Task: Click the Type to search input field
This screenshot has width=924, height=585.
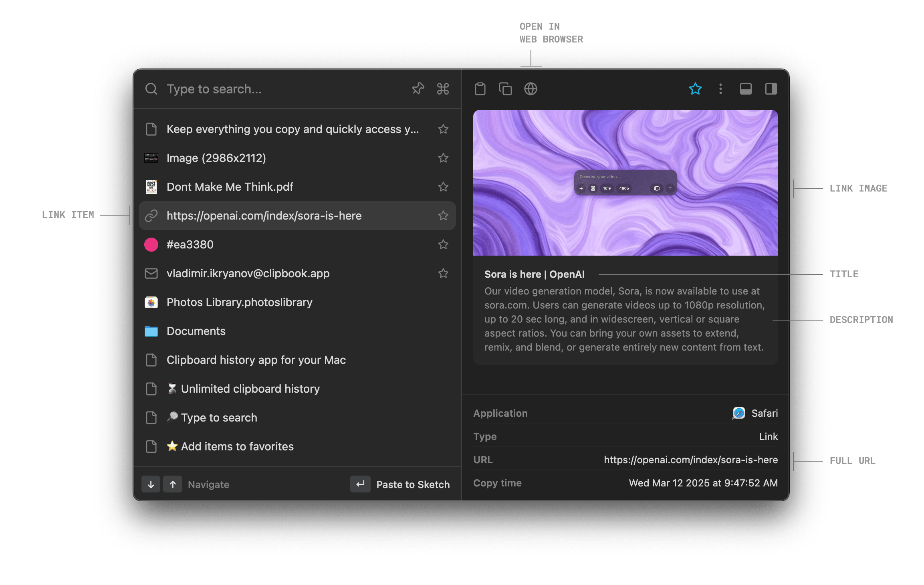Action: pyautogui.click(x=240, y=89)
